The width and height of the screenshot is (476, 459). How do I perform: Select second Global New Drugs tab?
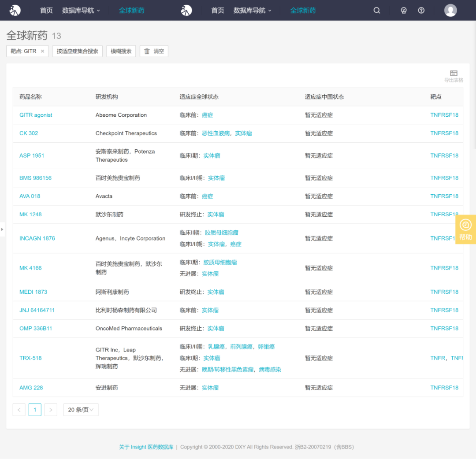[303, 10]
